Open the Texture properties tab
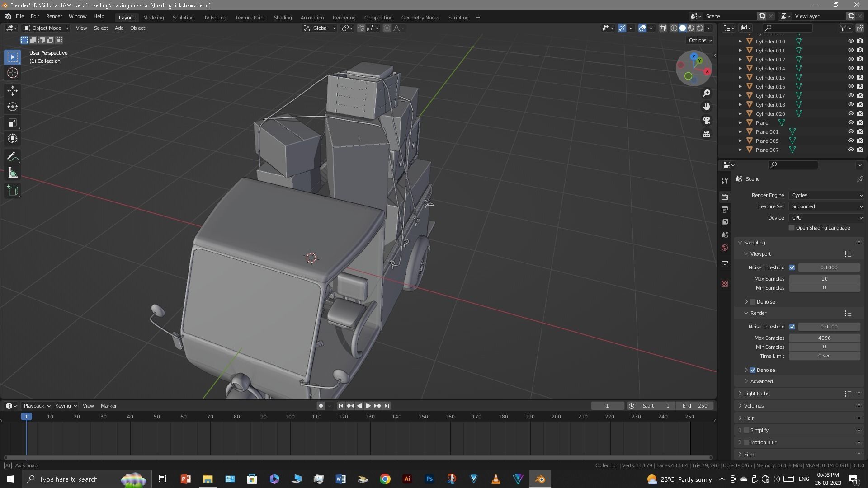Image resolution: width=868 pixels, height=488 pixels. pyautogui.click(x=725, y=284)
